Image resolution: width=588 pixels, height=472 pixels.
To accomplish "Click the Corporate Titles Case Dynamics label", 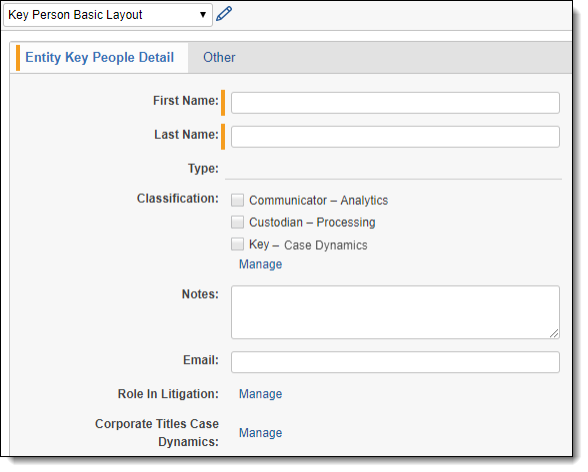I will tap(157, 433).
